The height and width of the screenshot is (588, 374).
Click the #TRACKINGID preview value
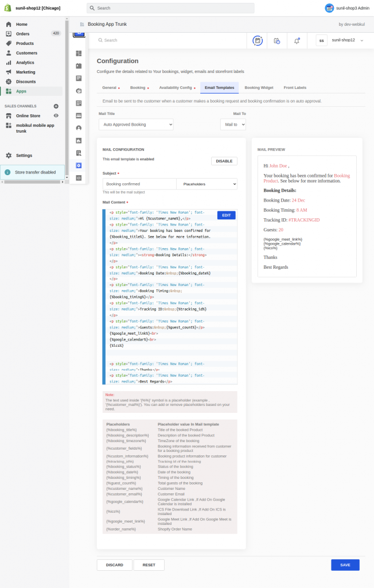point(304,220)
